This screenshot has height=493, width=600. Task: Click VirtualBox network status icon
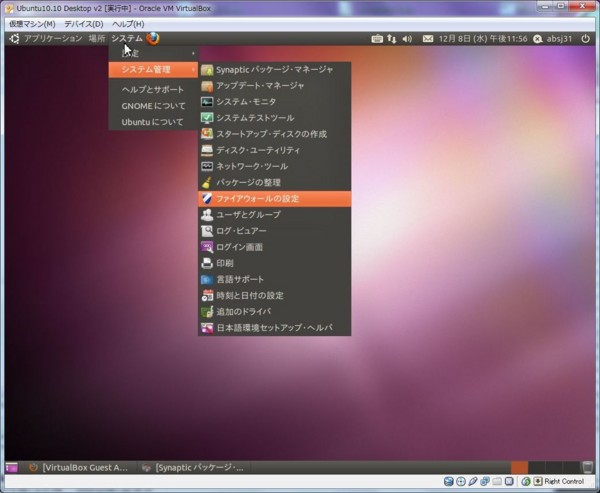pyautogui.click(x=485, y=482)
